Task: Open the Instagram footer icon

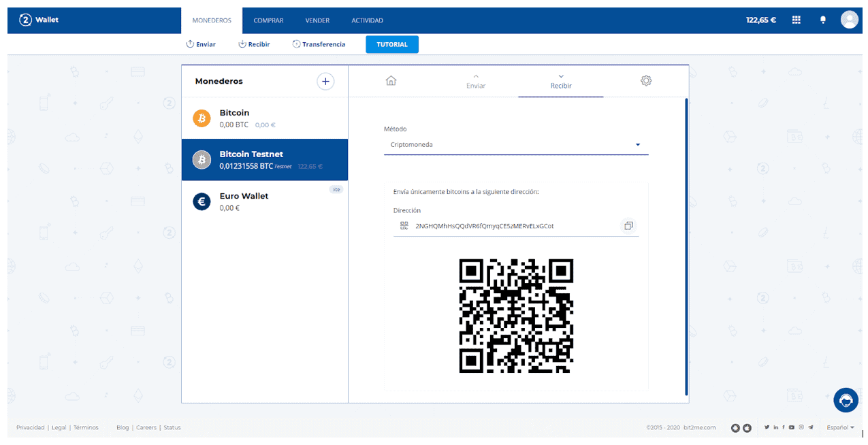Action: (x=801, y=427)
